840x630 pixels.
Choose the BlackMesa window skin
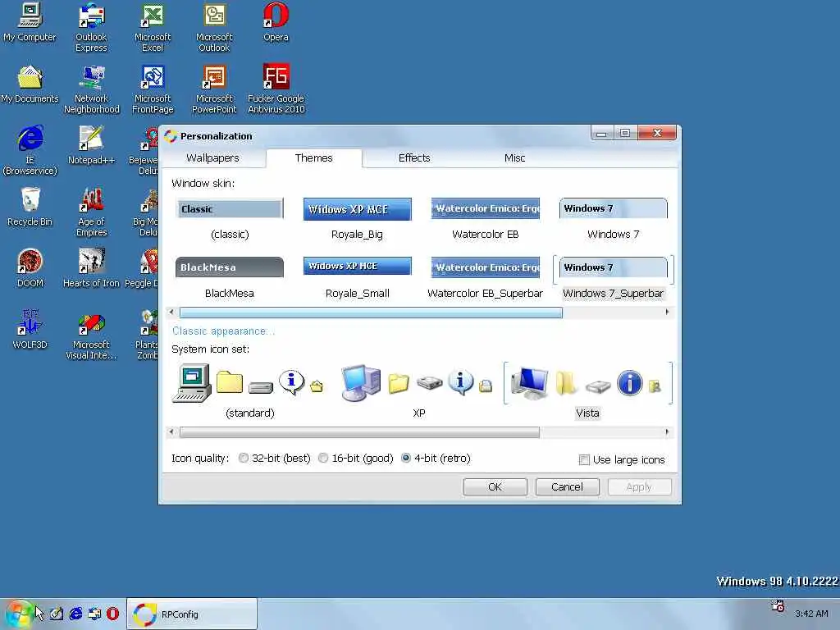pos(230,279)
